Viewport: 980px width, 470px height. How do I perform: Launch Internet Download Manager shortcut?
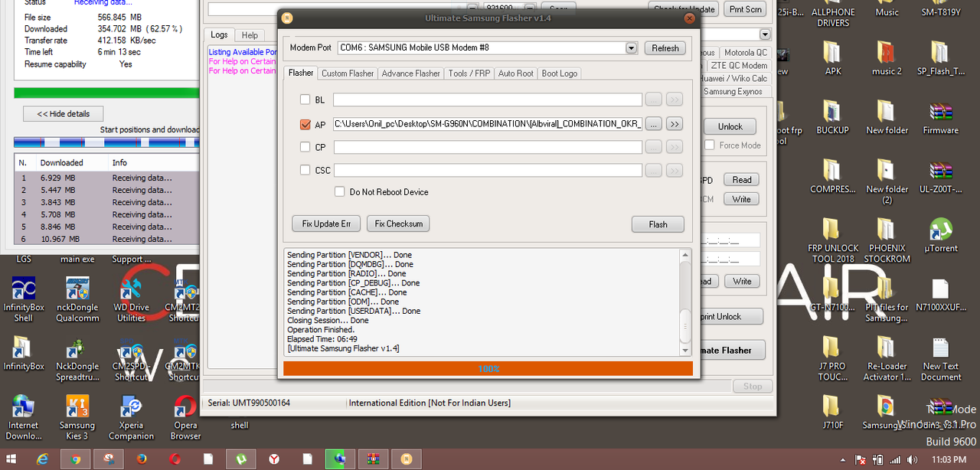click(24, 417)
